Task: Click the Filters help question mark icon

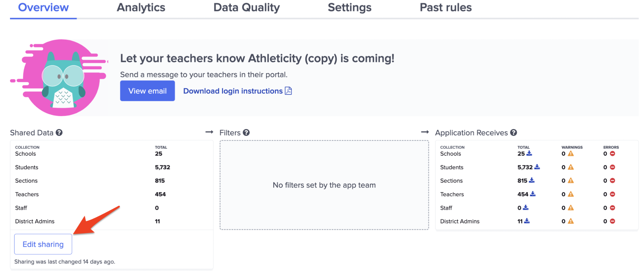Action: coord(246,132)
